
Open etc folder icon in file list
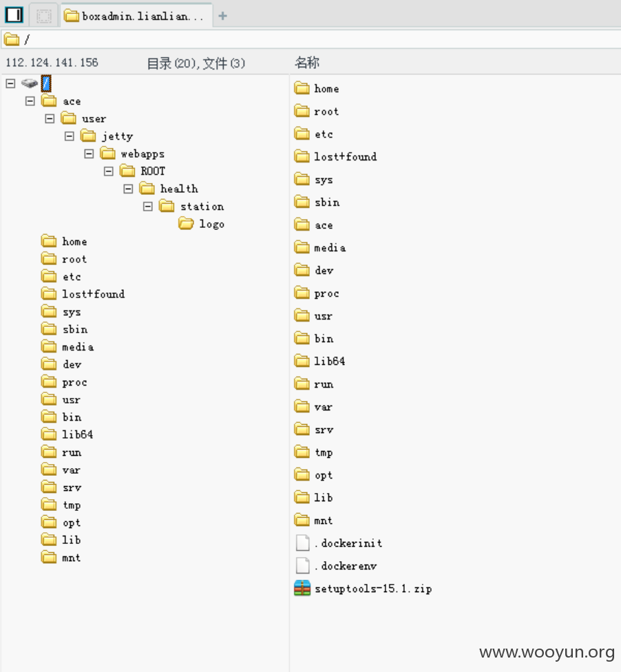click(302, 134)
